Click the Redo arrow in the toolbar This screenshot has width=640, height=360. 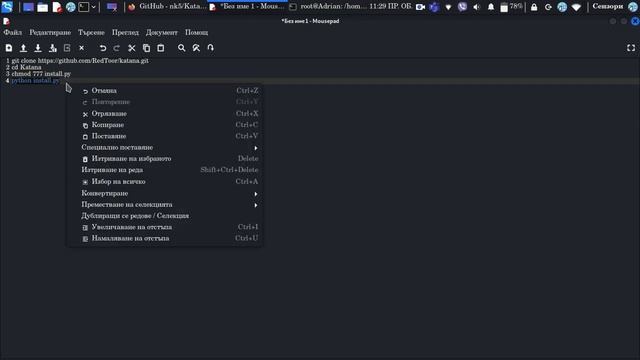[x=117, y=48]
